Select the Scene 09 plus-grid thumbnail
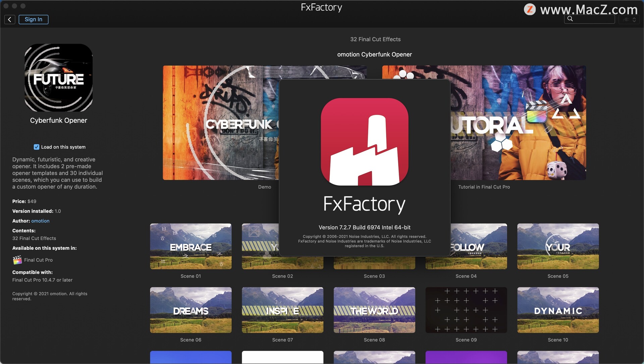 pos(466,310)
